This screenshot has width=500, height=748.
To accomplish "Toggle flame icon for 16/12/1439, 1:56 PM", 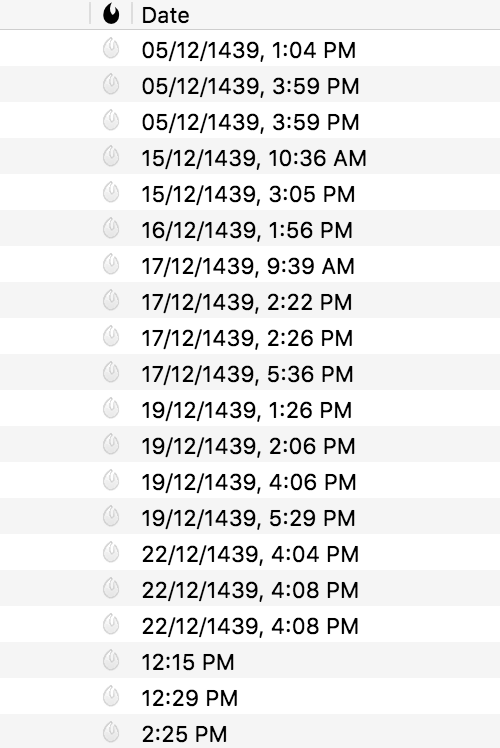I will (x=111, y=229).
